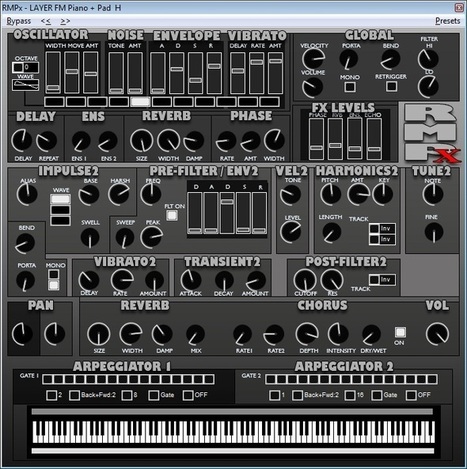The height and width of the screenshot is (469, 467).
Task: Select the top Impulse2 Wave button
Action: [60, 199]
